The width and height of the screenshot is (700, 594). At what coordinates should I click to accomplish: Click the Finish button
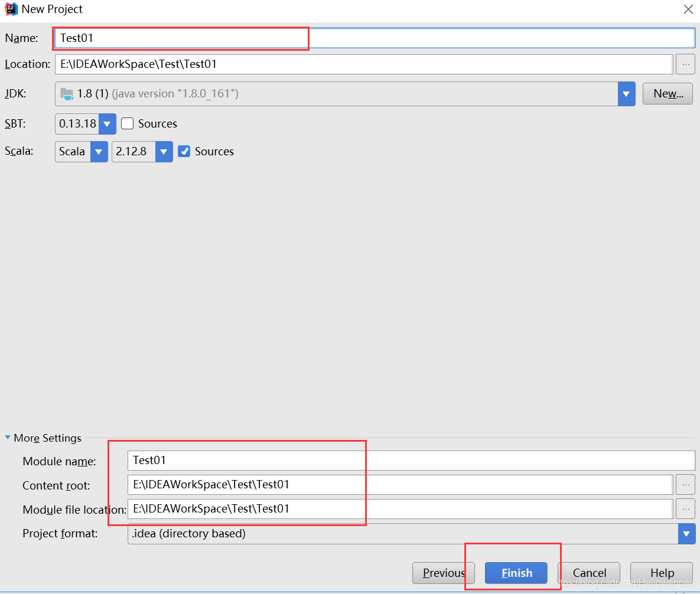(516, 573)
